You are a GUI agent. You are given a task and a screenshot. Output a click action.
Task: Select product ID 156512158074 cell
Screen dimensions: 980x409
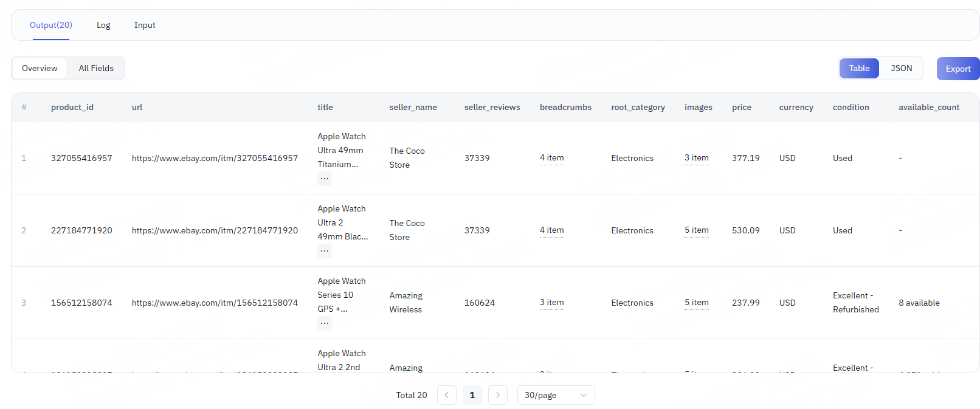click(81, 303)
